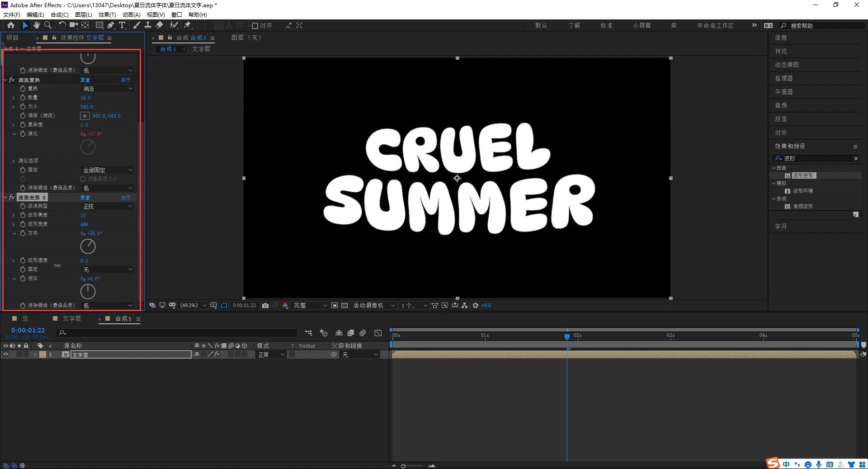Select the Hand tool
868x469 pixels.
click(x=36, y=25)
